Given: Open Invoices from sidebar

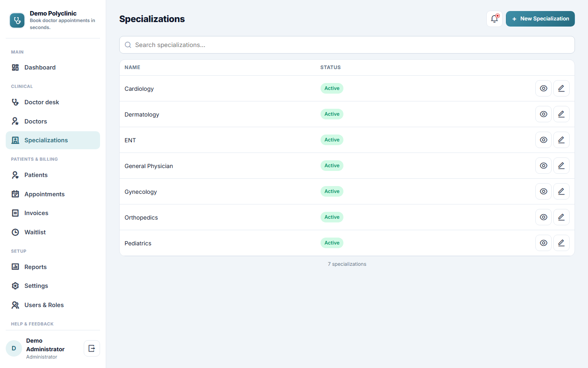Looking at the screenshot, I should tap(53, 213).
